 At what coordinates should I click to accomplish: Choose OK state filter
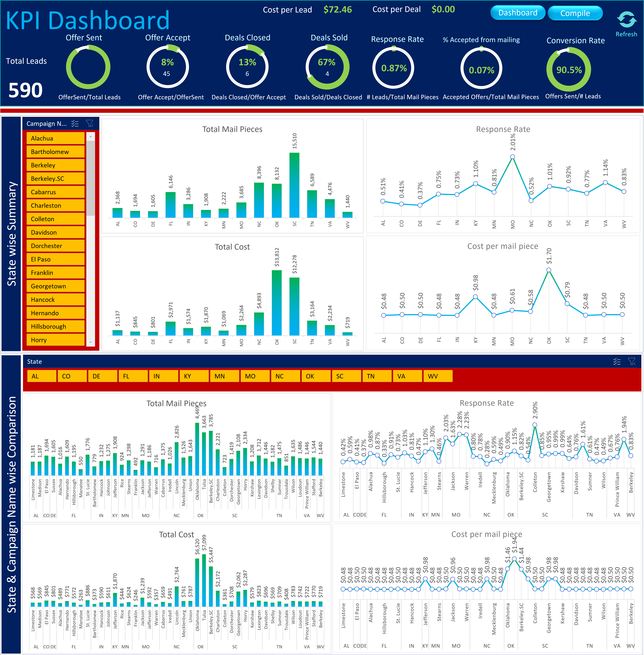[316, 376]
